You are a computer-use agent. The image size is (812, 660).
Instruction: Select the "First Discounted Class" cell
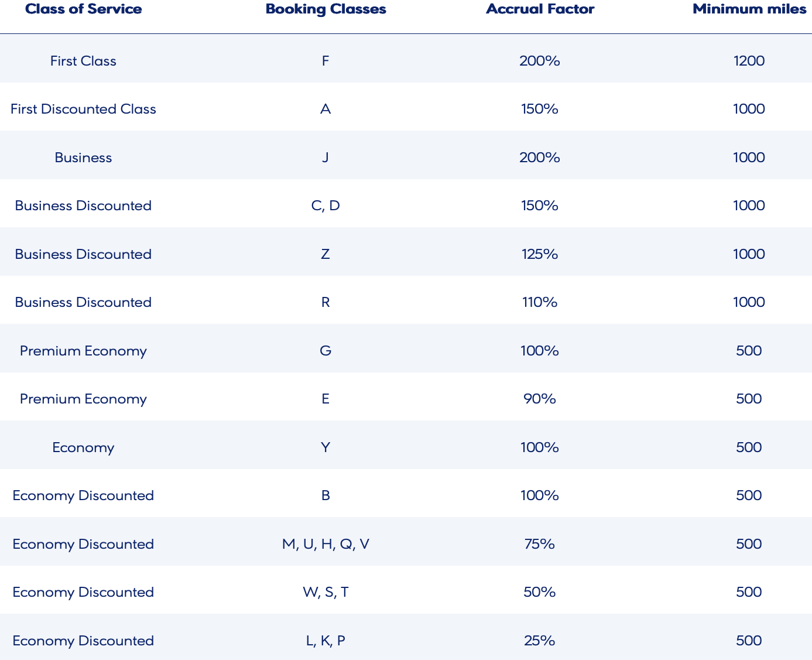83,109
